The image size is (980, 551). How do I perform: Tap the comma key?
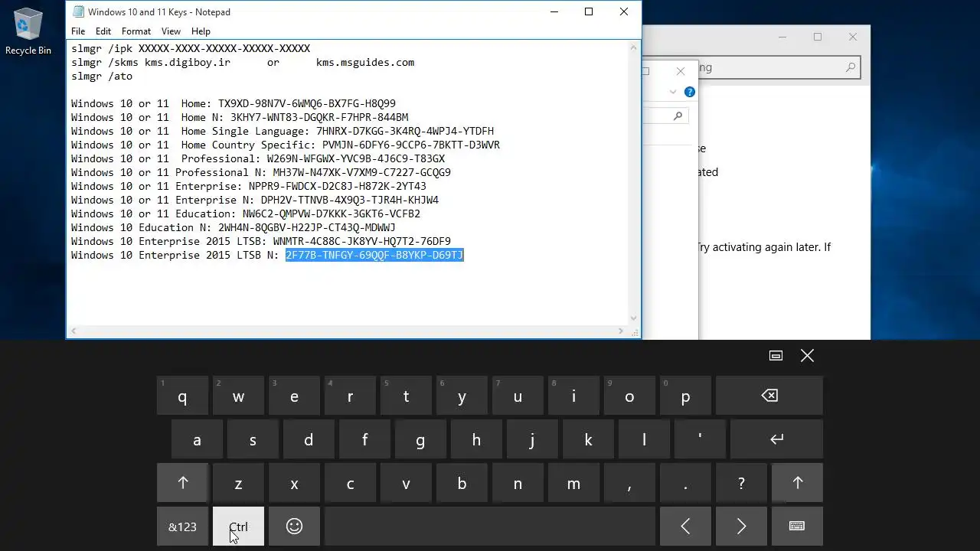(x=629, y=483)
